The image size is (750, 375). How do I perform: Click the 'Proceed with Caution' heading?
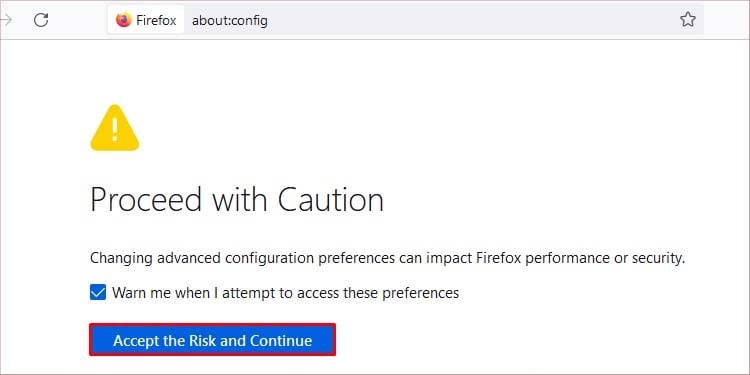click(x=237, y=199)
